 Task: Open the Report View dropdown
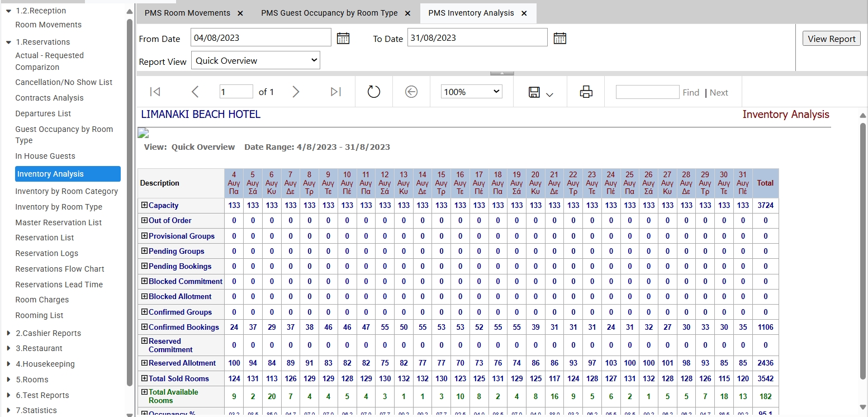255,60
